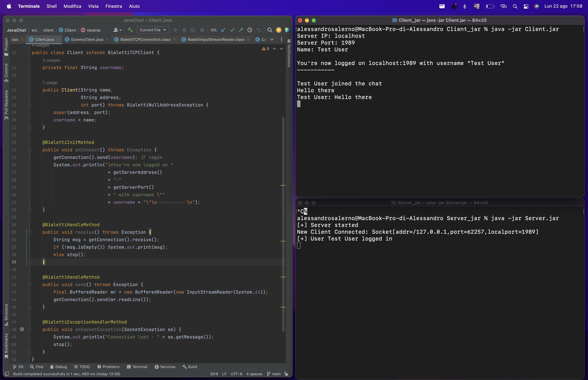Open the JetBrains Toolbox colorful icon
Screen dimensions: 588x380
[x=287, y=30]
